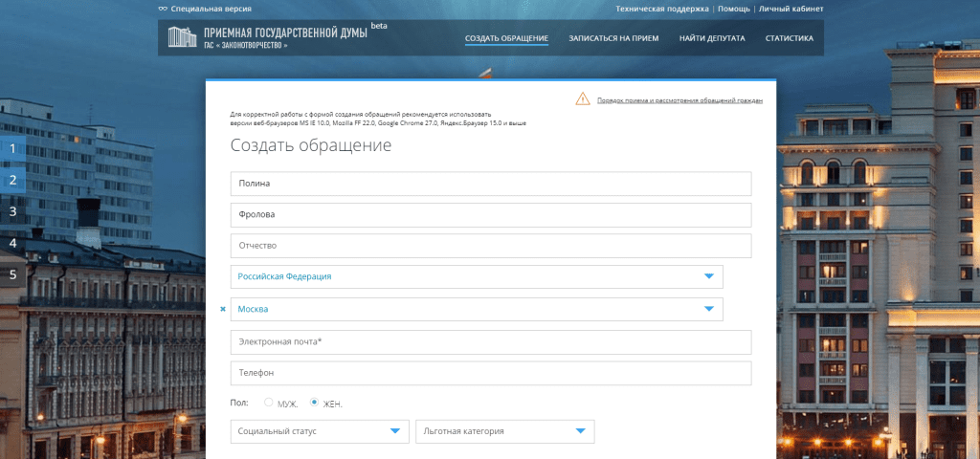Viewport: 980px width, 459px height.
Task: Open the Льготная категория dropdown
Action: coord(580,431)
